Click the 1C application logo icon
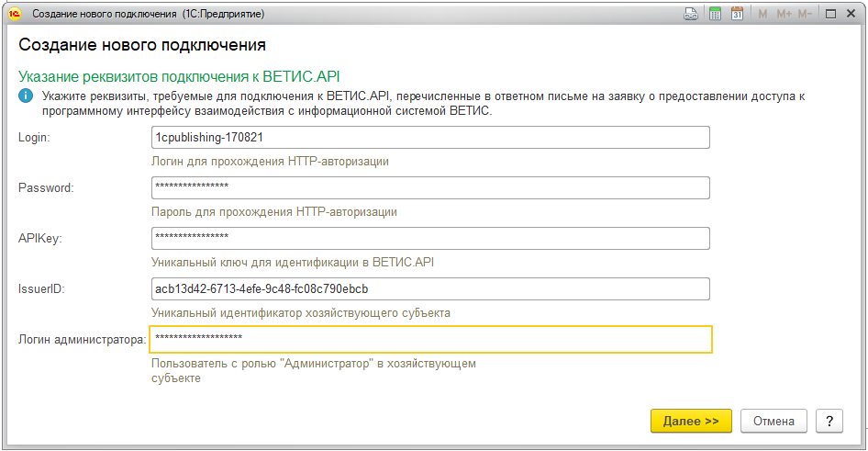Screen dimensions: 868x451 click(x=14, y=15)
